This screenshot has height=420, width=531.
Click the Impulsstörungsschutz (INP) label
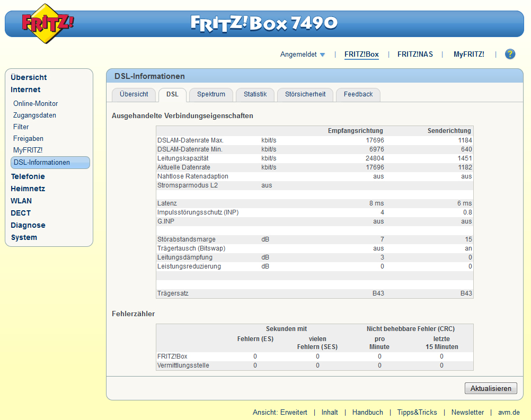[x=198, y=212]
